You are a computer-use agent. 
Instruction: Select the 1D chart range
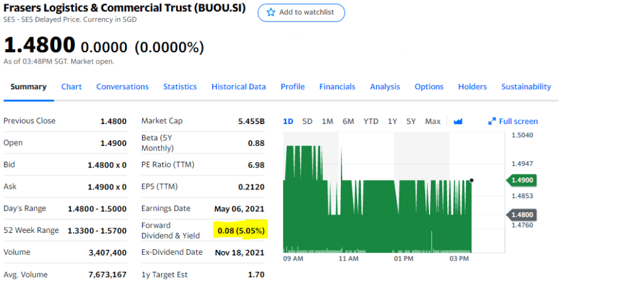(x=288, y=121)
